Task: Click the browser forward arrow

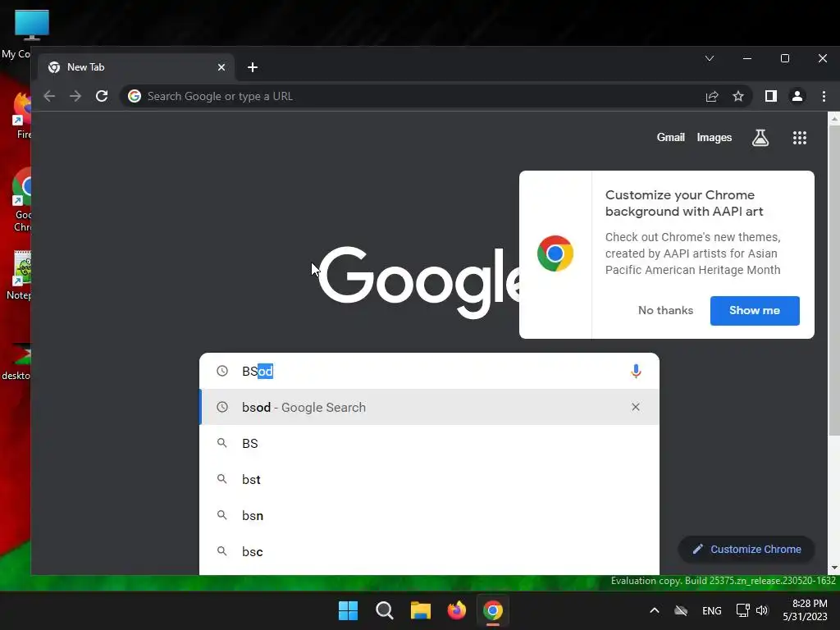Action: click(x=75, y=97)
